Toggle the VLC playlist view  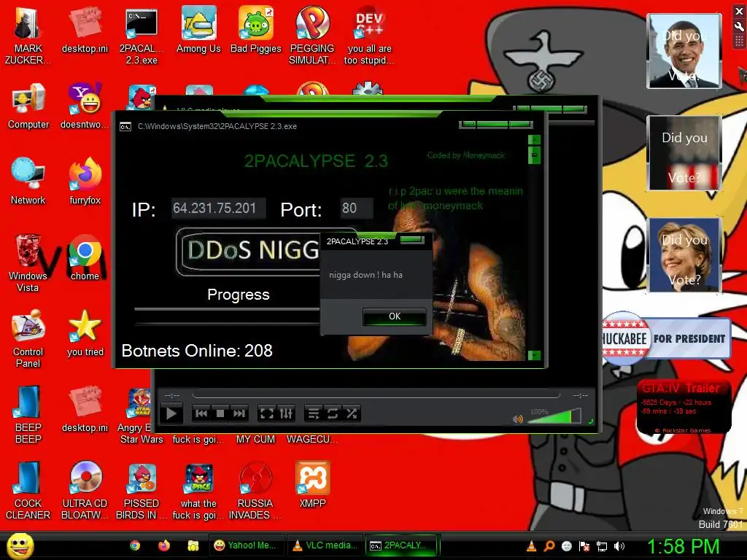(x=314, y=413)
